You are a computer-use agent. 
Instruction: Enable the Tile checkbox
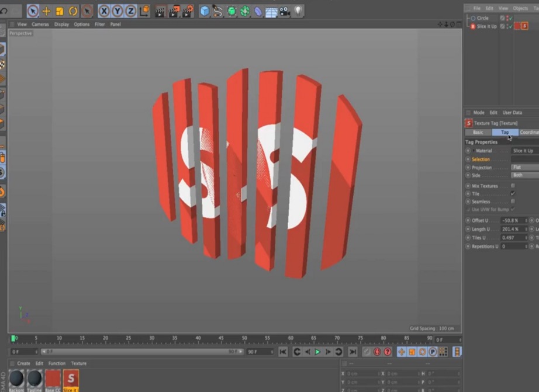[x=513, y=193]
